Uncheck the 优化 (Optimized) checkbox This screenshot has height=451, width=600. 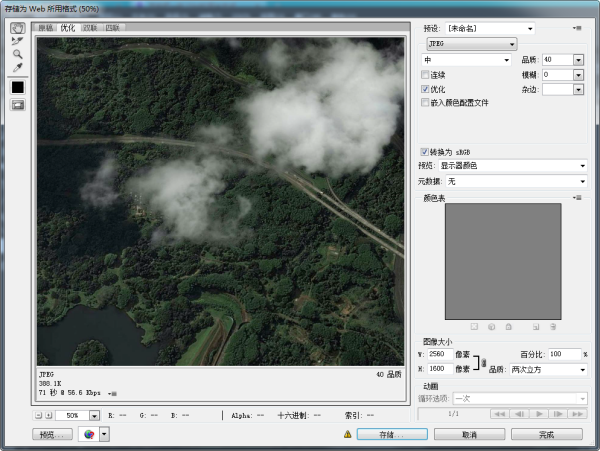[x=426, y=88]
